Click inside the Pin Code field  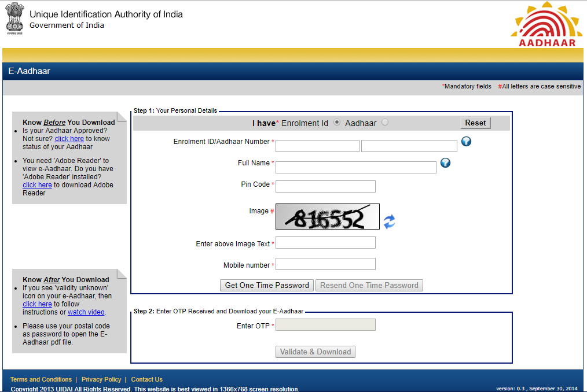point(325,186)
